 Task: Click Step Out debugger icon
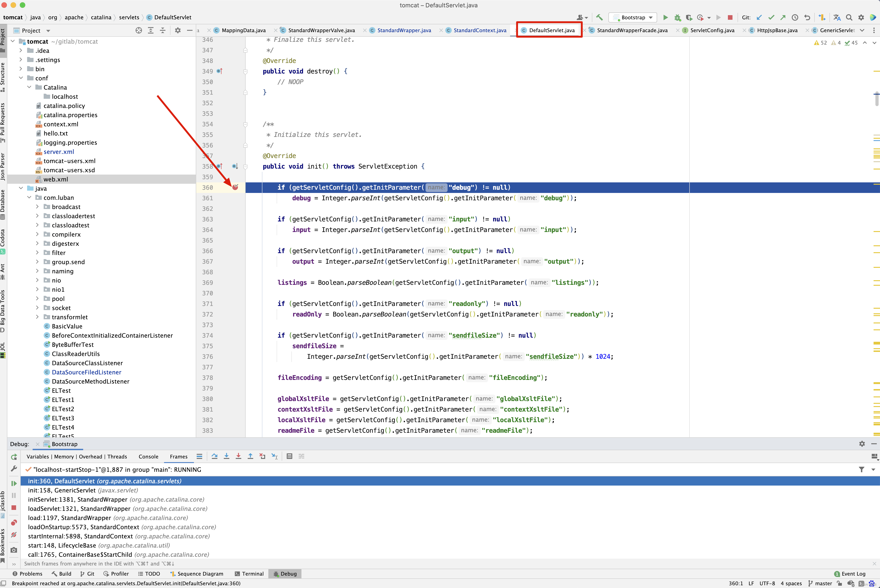point(251,456)
